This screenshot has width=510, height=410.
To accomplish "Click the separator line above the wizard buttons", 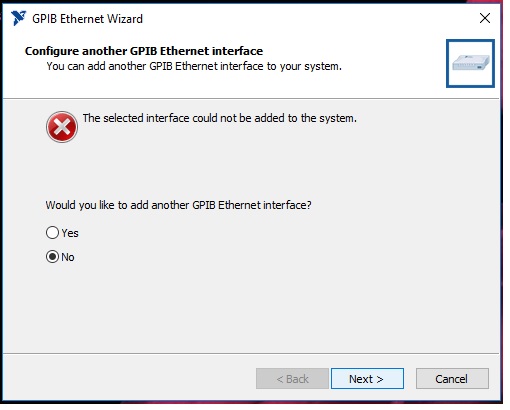I will point(251,353).
